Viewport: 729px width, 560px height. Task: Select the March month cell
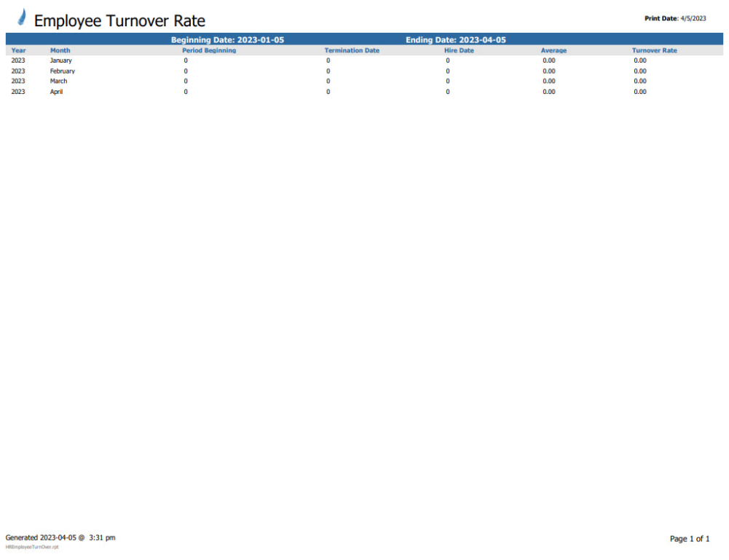[58, 81]
